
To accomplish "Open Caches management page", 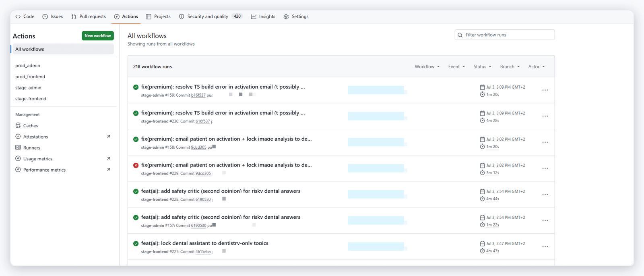I will point(31,126).
